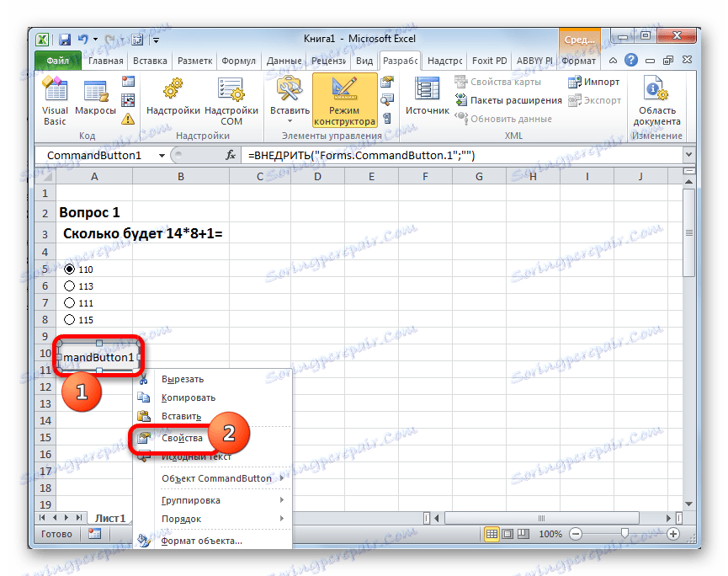Open Excel help question mark

point(631,60)
